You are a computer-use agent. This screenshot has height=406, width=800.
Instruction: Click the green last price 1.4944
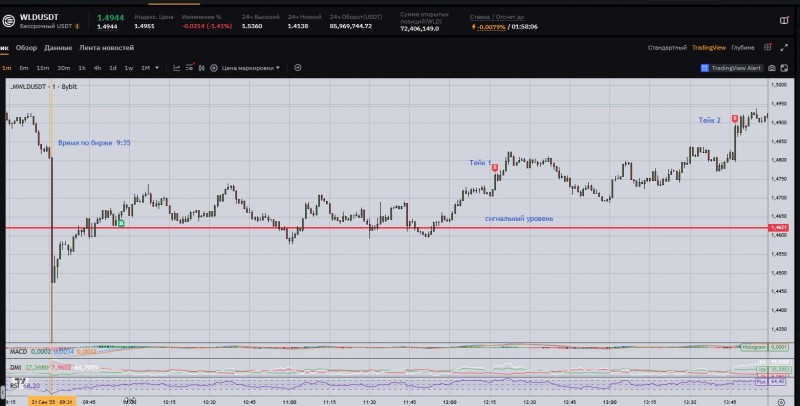[111, 17]
